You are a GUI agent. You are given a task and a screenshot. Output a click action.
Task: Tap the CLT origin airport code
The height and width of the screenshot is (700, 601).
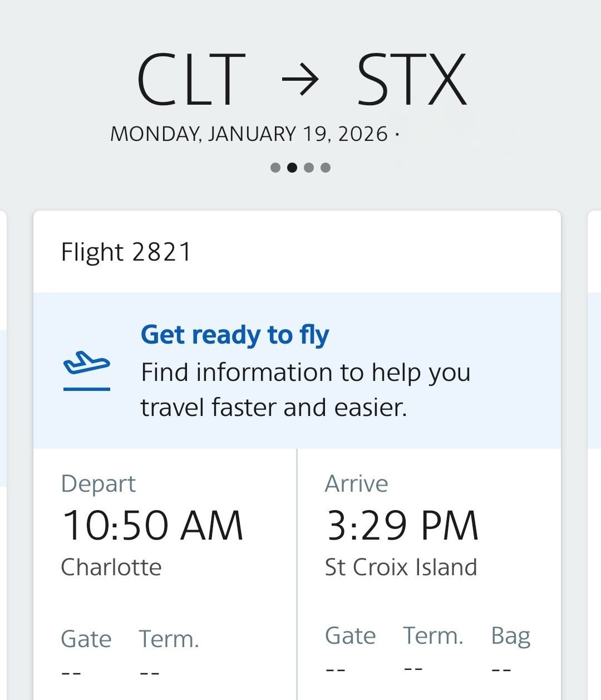click(190, 80)
